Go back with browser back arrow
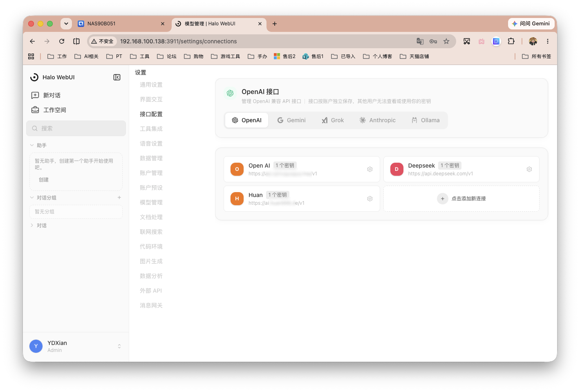Image resolution: width=580 pixels, height=392 pixels. (x=32, y=41)
